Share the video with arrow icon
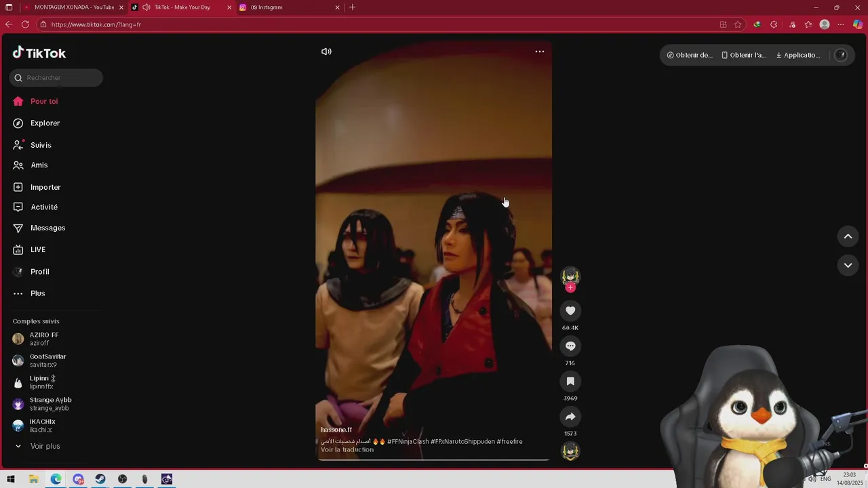 (x=570, y=417)
